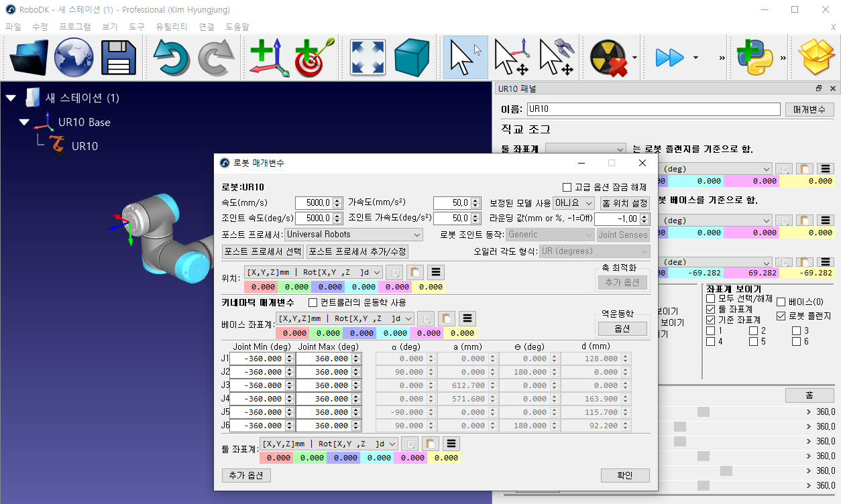Increase 속도(mm/s) stepper value

(337, 200)
